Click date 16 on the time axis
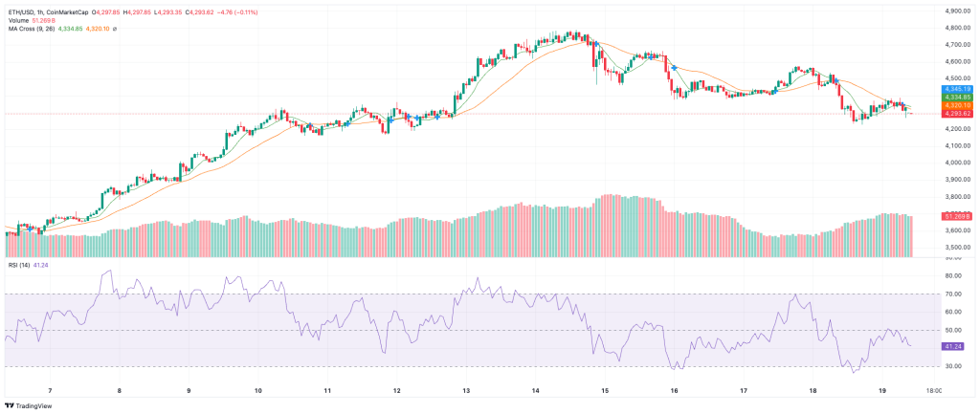This screenshot has width=980, height=414. [x=674, y=391]
